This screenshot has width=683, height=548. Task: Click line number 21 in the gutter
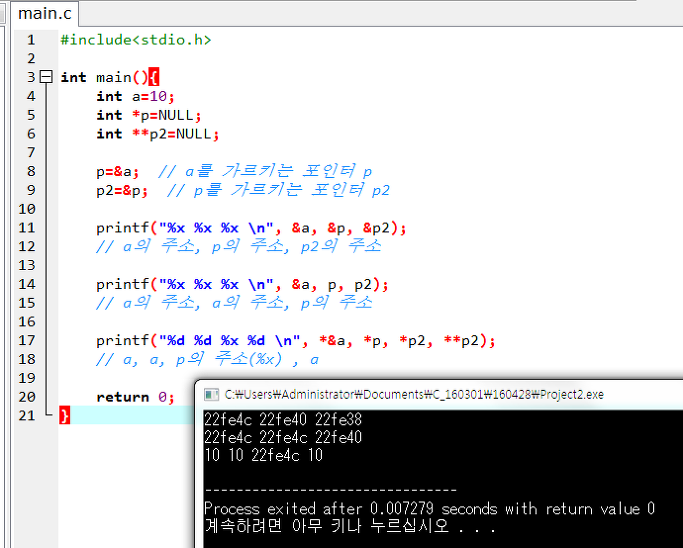[x=27, y=416]
